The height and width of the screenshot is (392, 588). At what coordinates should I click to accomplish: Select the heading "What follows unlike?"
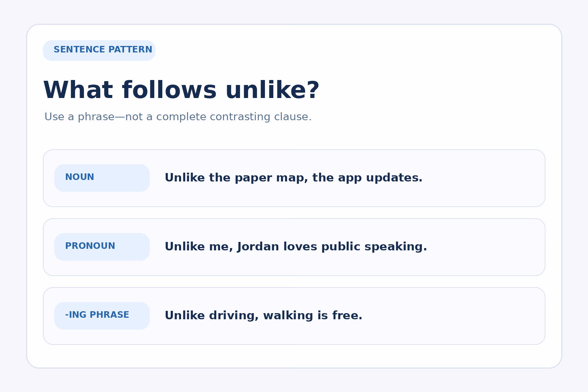coord(181,91)
